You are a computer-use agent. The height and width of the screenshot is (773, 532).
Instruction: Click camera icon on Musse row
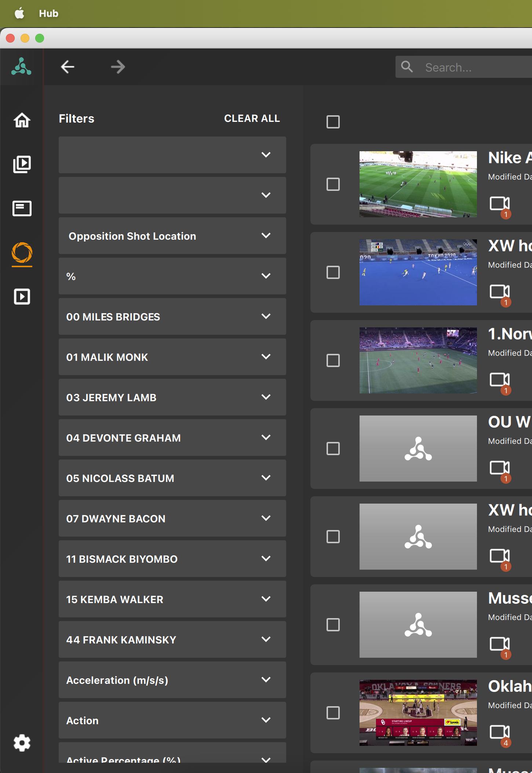point(500,644)
